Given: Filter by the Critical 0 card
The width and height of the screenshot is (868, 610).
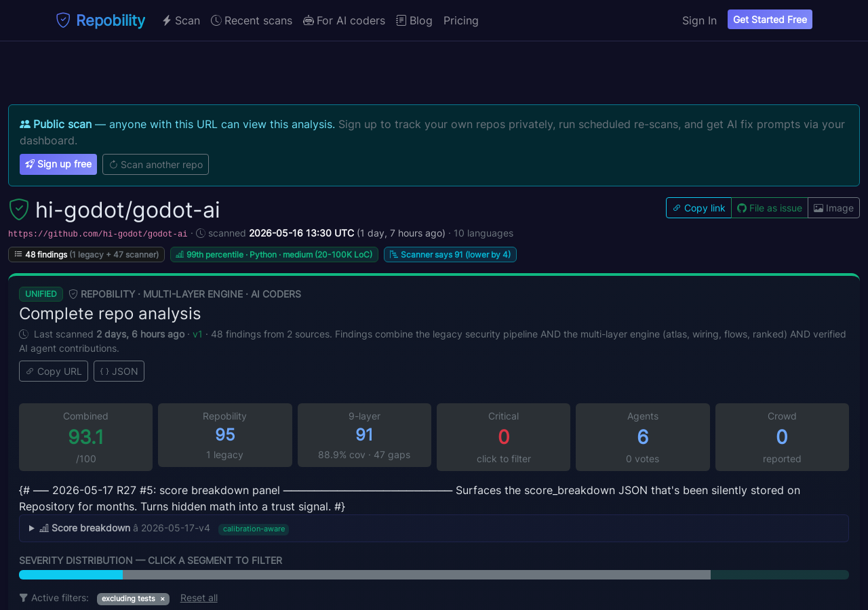Looking at the screenshot, I should click(x=503, y=437).
